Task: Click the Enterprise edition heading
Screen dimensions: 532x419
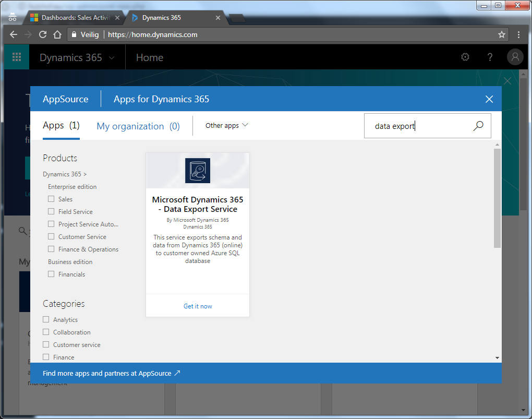Action: tap(72, 187)
